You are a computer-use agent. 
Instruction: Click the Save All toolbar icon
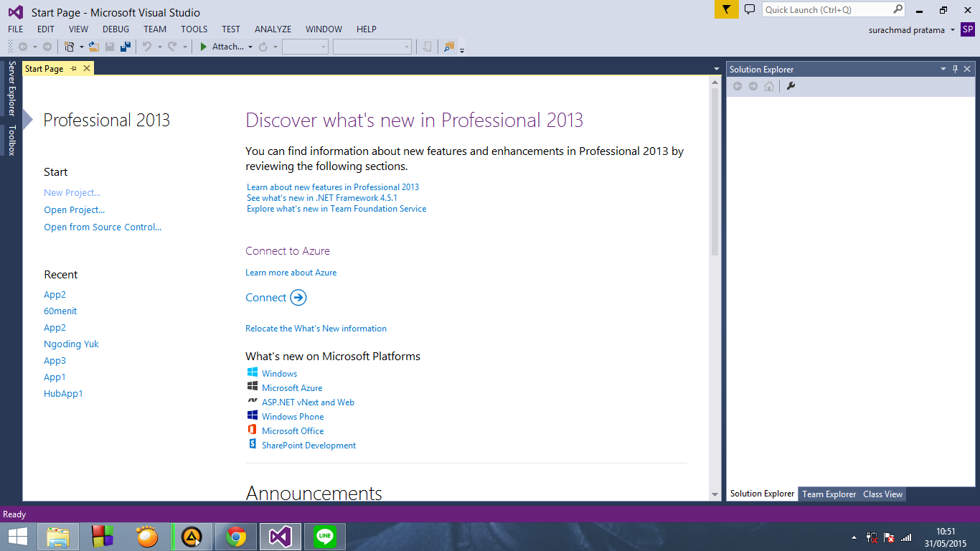[x=126, y=47]
